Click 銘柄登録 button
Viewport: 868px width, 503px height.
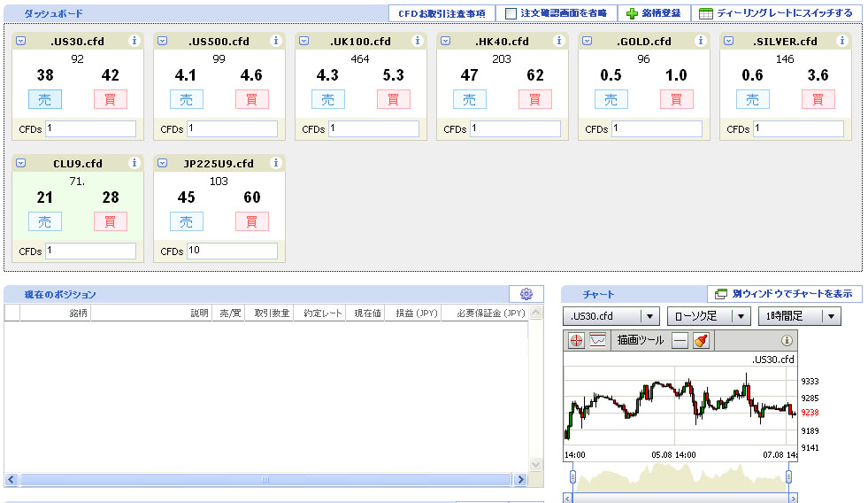point(654,13)
